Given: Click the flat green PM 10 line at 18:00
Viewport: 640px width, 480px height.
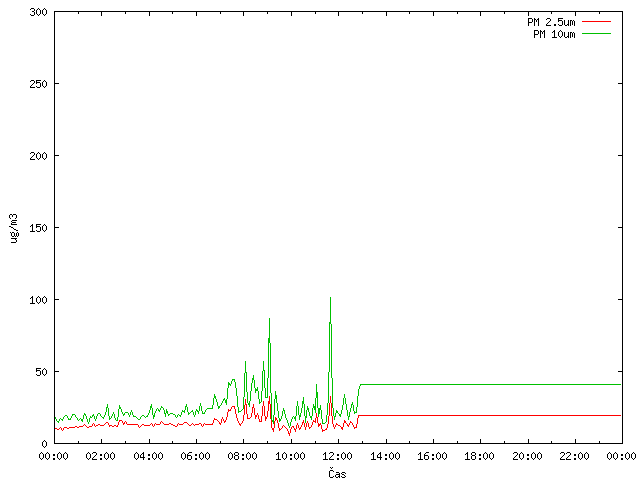Looking at the screenshot, I should (480, 384).
